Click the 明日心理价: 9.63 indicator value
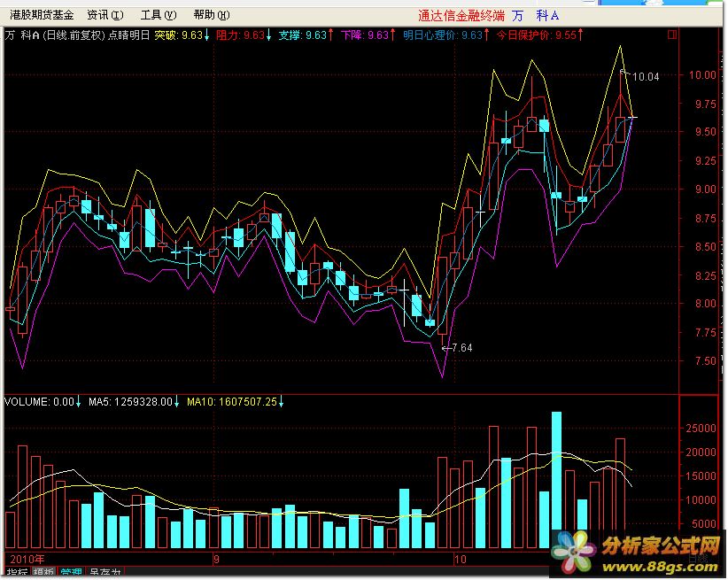Viewport: 728px width, 580px height. point(446,35)
